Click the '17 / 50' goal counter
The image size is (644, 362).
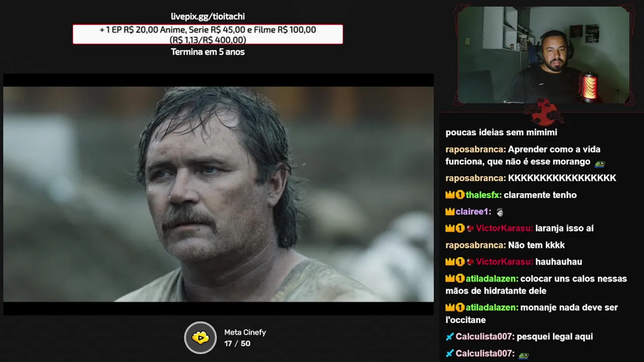[237, 343]
